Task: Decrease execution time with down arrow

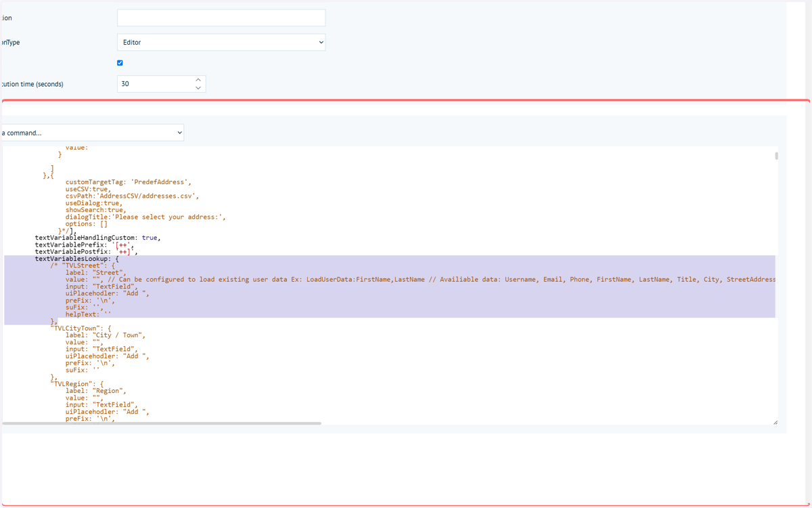Action: pyautogui.click(x=198, y=88)
